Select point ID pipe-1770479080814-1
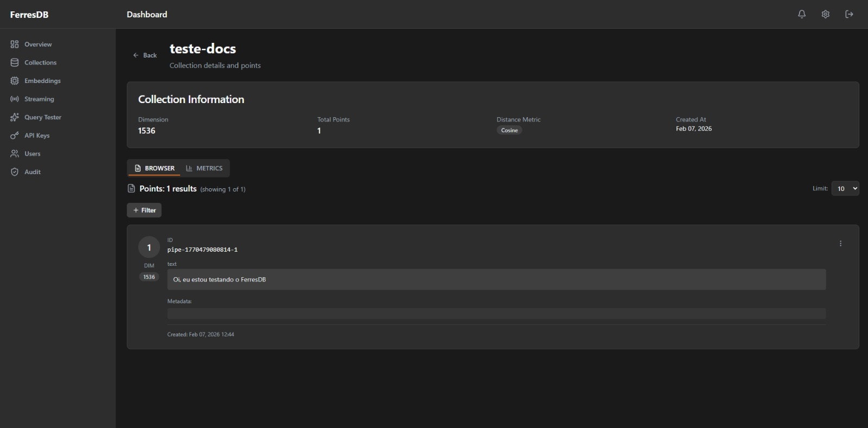The image size is (868, 428). click(202, 250)
